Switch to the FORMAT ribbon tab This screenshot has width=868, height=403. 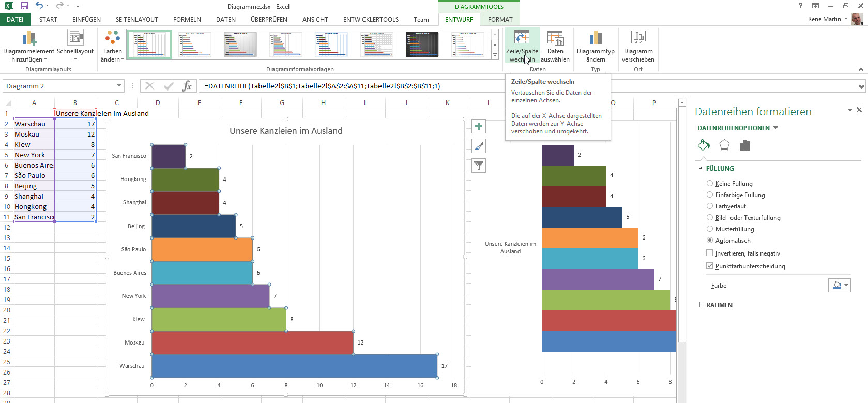tap(500, 20)
